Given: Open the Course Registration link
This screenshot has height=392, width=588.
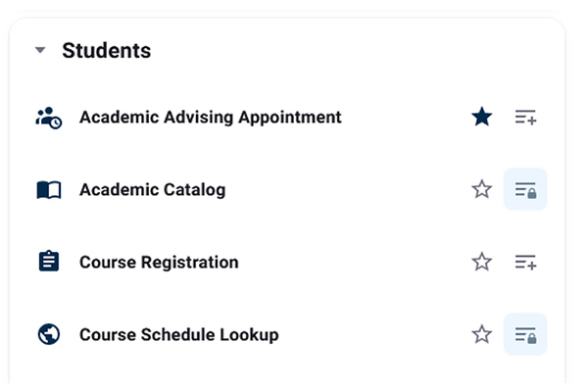Looking at the screenshot, I should pos(159,263).
